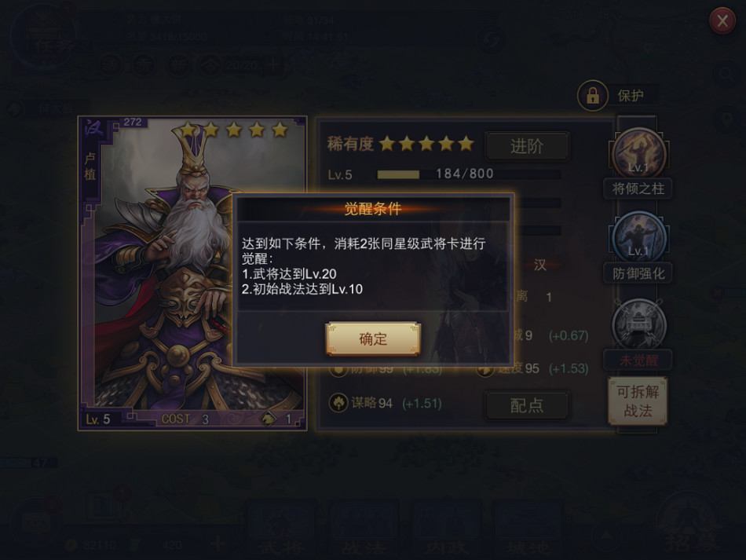
Task: Click the 招募 recruit icon
Action: [x=689, y=523]
